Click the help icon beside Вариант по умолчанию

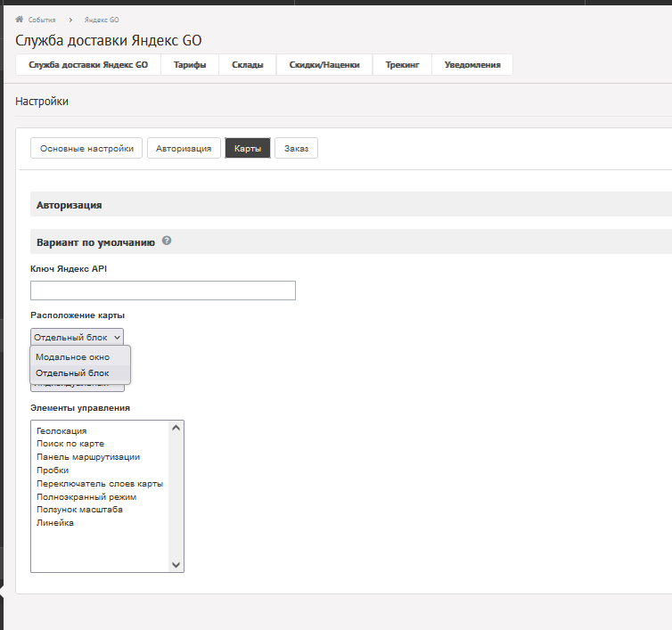pyautogui.click(x=167, y=241)
